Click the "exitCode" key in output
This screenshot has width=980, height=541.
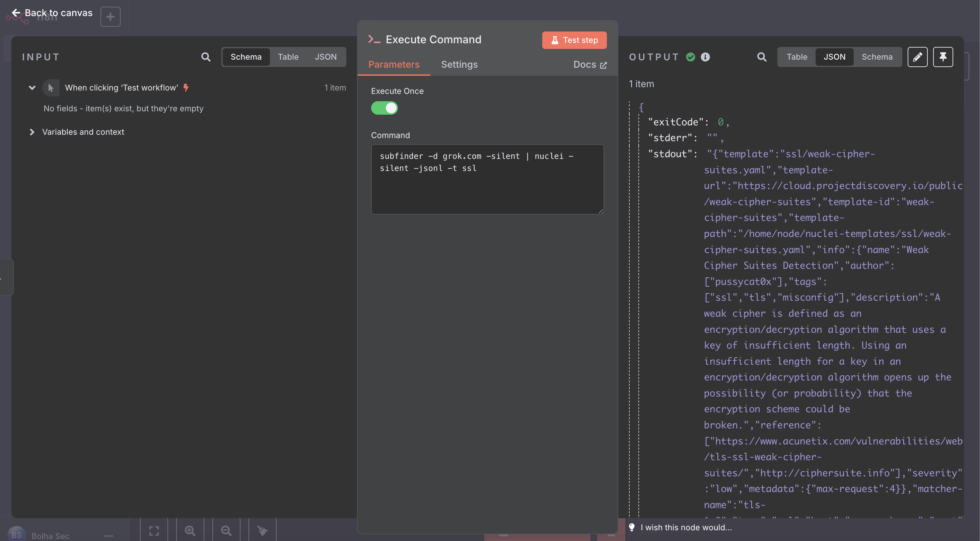point(676,122)
